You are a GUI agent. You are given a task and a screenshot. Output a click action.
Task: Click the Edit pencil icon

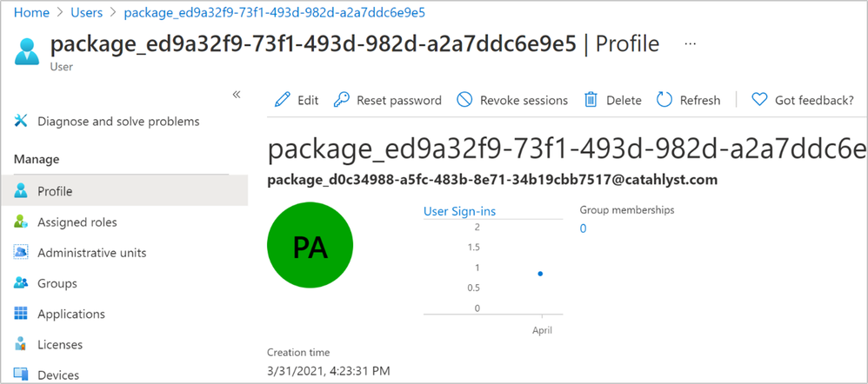coord(283,100)
